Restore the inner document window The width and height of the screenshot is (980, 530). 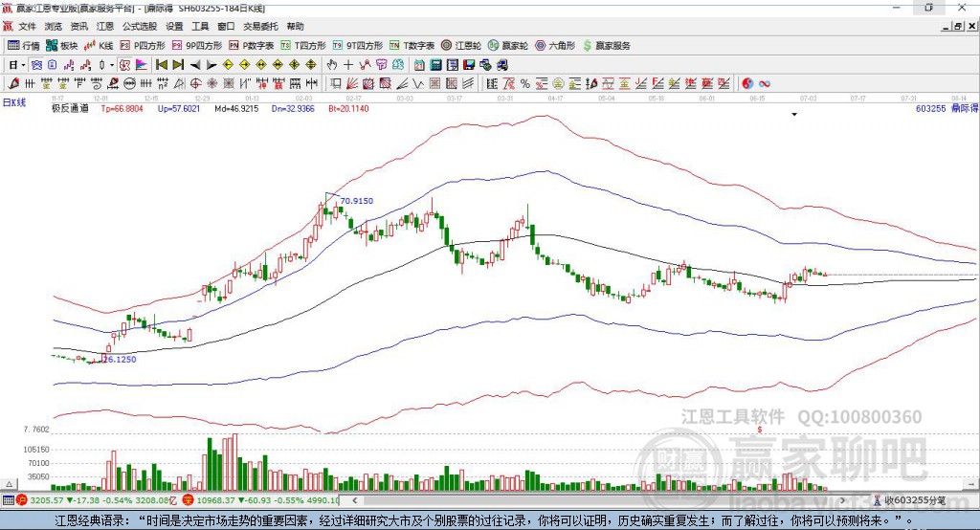[x=959, y=26]
